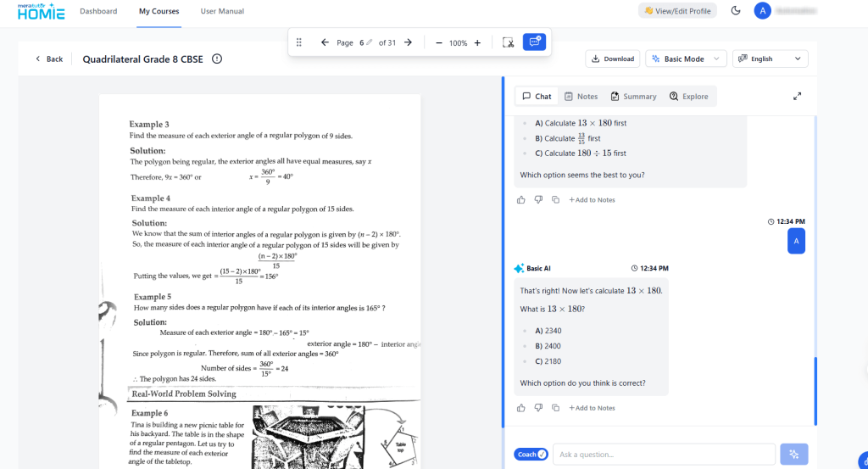Zoom in with plus button

[x=478, y=42]
